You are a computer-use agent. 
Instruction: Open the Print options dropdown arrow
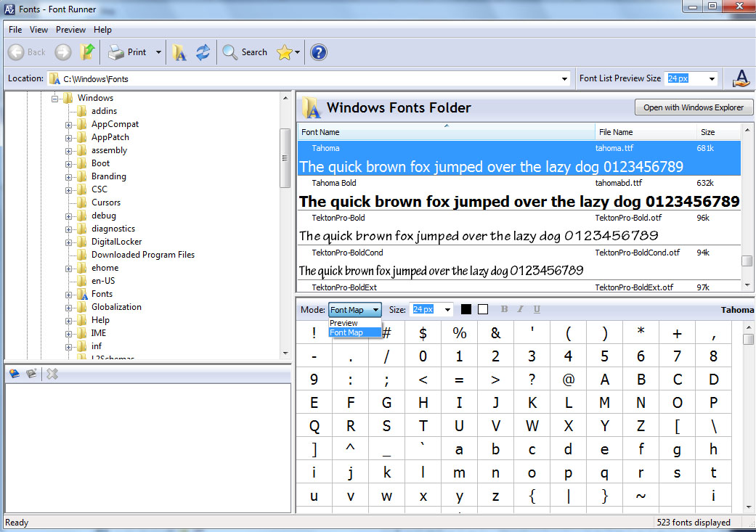tap(158, 52)
